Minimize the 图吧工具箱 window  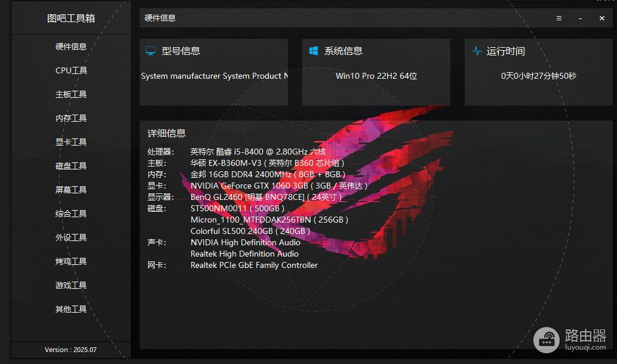point(580,18)
